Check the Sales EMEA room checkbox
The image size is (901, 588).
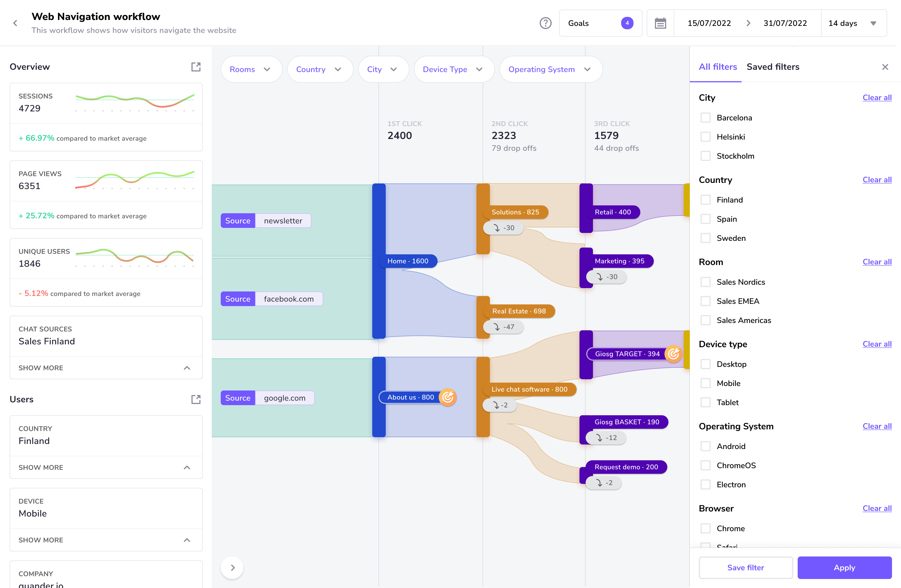click(x=705, y=301)
